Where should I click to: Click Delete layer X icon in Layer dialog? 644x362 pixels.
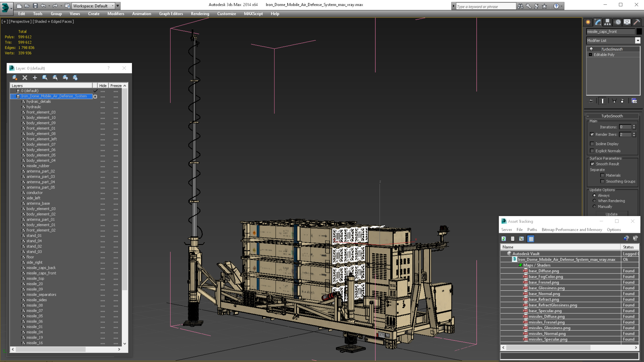tap(25, 78)
